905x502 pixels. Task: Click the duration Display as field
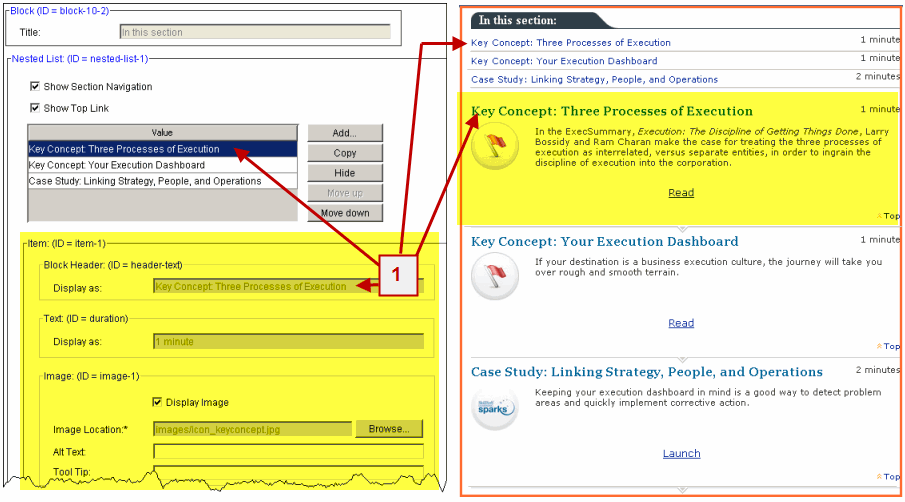pos(289,342)
